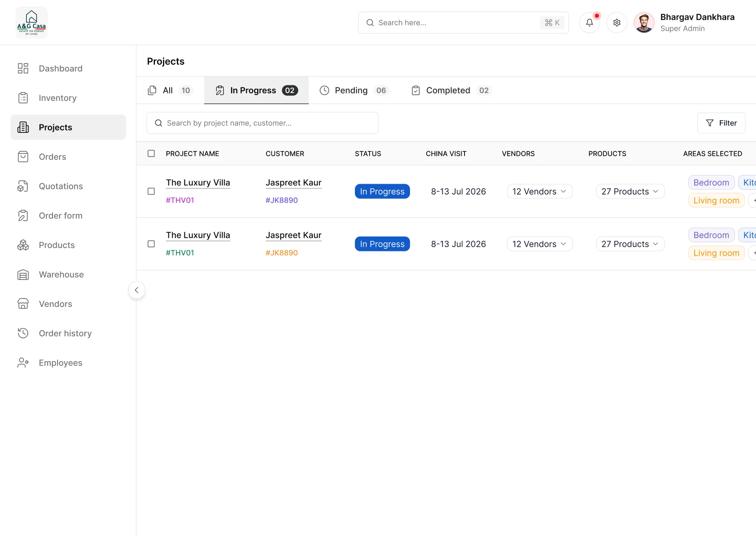Click the In Progress status badge in the first row
756x536 pixels.
(382, 191)
